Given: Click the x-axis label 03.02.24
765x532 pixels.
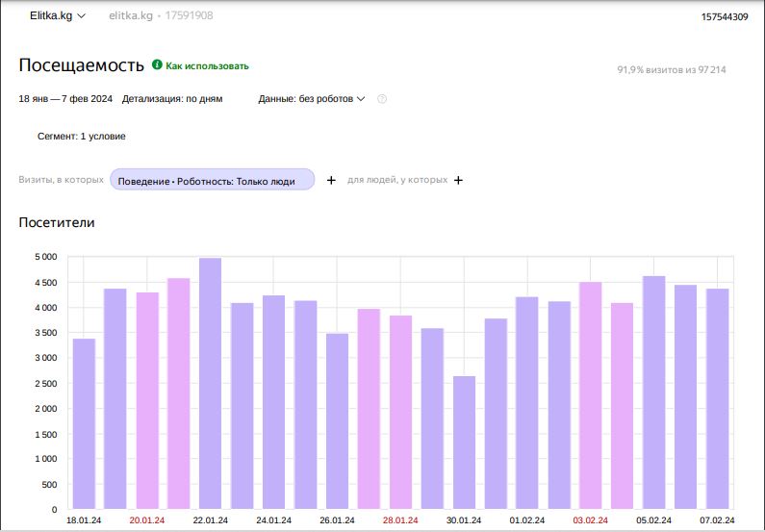Looking at the screenshot, I should (x=590, y=520).
